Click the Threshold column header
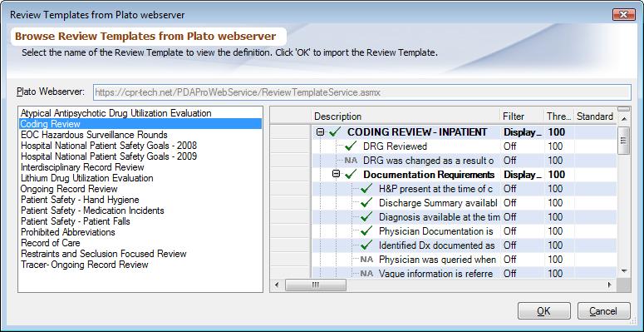644x332 pixels. coord(558,116)
